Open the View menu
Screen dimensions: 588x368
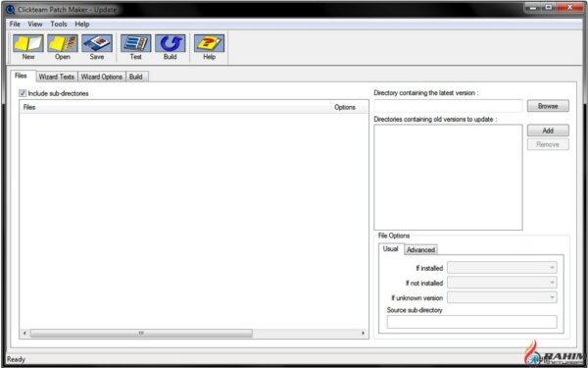(x=35, y=24)
